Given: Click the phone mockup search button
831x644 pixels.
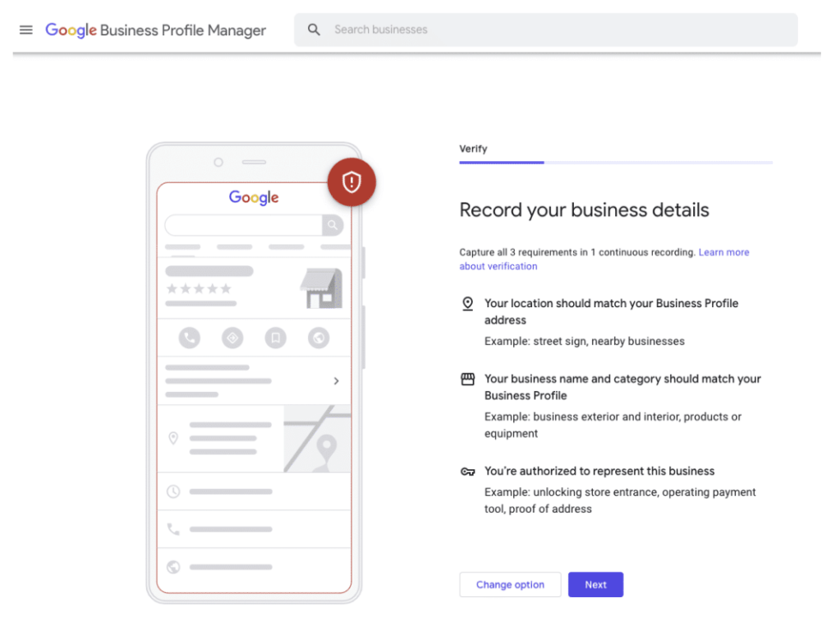Looking at the screenshot, I should pos(333,225).
